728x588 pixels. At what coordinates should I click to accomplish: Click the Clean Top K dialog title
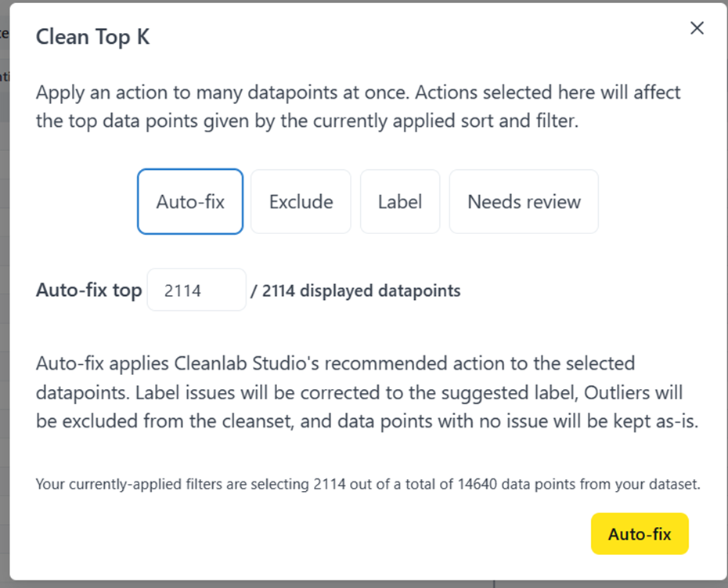[x=93, y=37]
